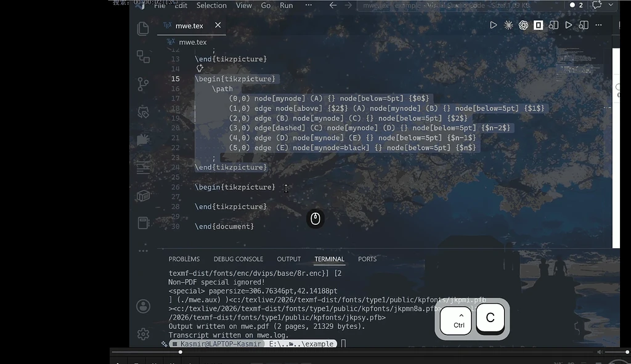This screenshot has height=364, width=631.
Task: Switch to the DEBUG CONSOLE panel tab
Action: (238, 259)
